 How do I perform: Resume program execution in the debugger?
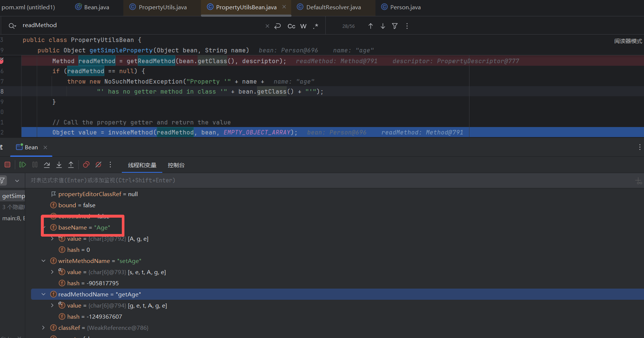(23, 165)
